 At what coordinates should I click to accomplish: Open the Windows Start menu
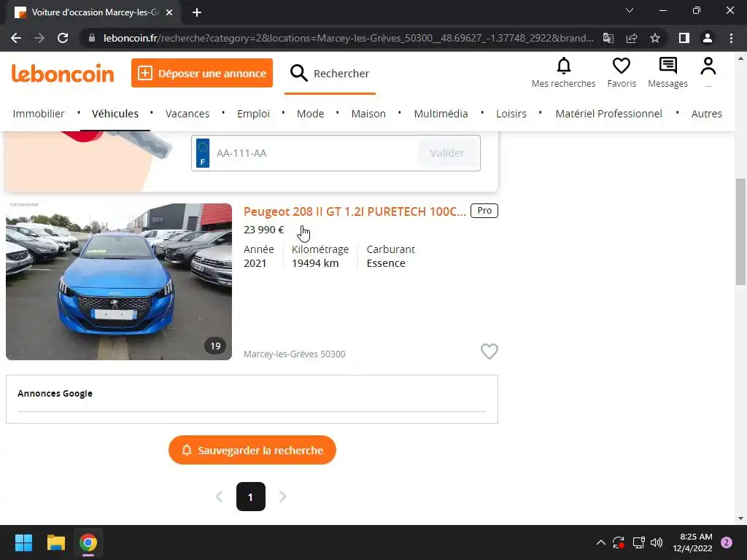tap(23, 542)
